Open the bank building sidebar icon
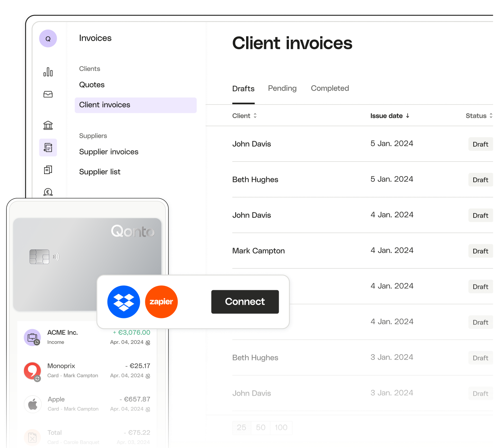Screen dimensions: 495x448 (x=48, y=125)
